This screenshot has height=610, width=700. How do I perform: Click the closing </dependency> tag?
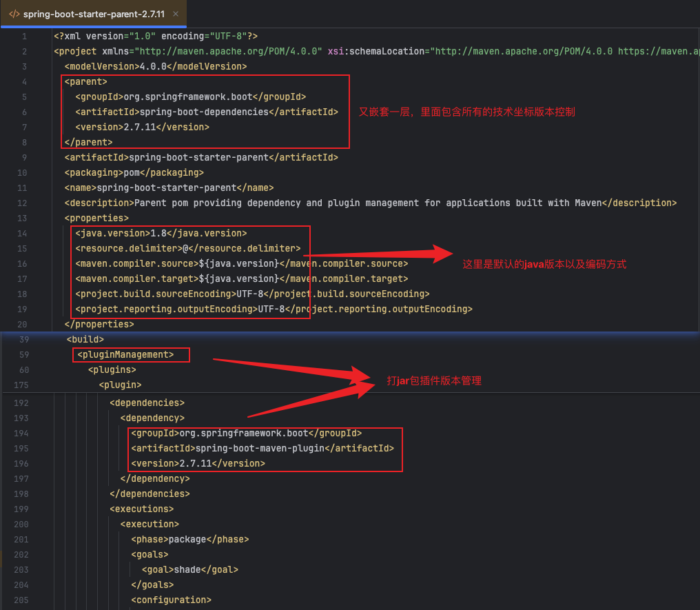[x=155, y=479]
